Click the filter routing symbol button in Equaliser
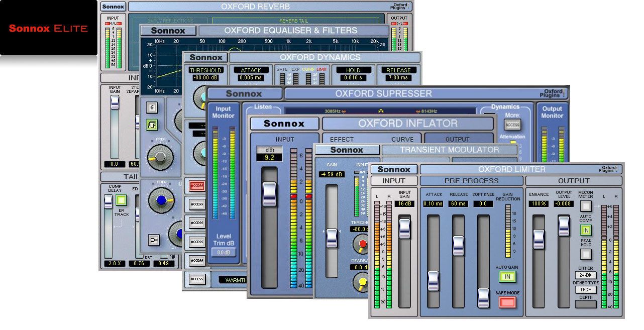Image resolution: width=644 pixels, height=330 pixels. pos(154,241)
